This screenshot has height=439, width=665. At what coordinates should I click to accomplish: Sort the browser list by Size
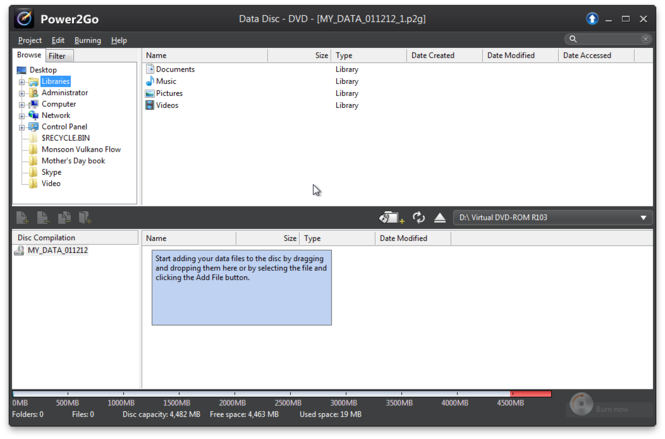tap(299, 56)
